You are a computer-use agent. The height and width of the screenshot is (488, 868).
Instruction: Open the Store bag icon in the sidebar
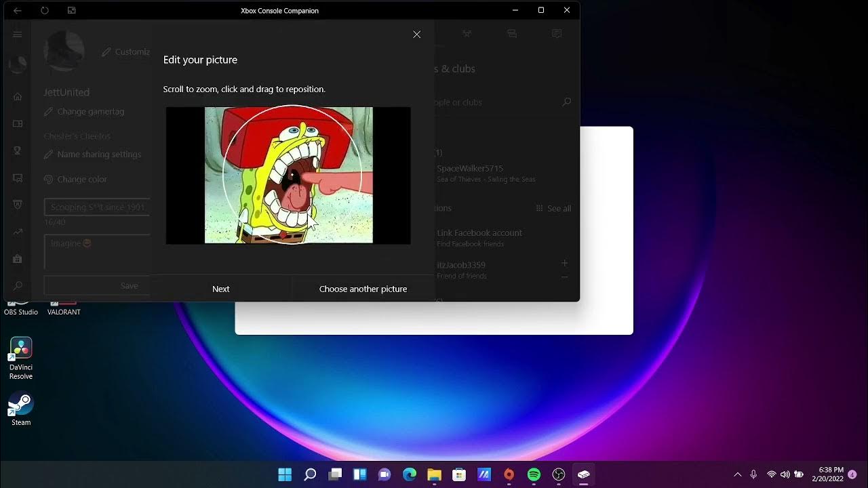coord(18,259)
